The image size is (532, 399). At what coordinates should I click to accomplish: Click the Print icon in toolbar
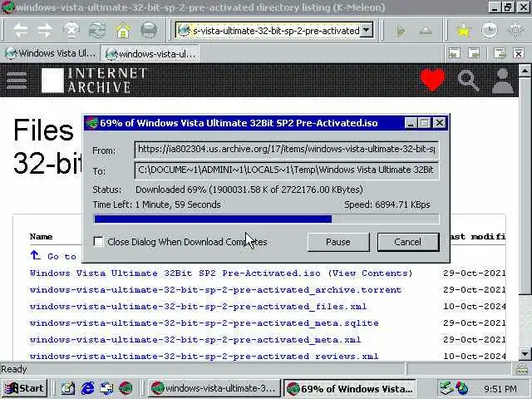[149, 31]
